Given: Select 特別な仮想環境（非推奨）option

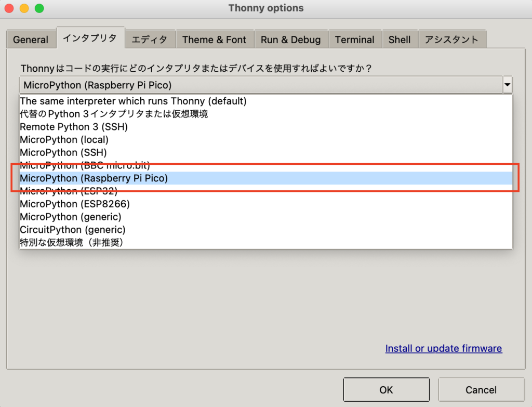Looking at the screenshot, I should (x=265, y=242).
